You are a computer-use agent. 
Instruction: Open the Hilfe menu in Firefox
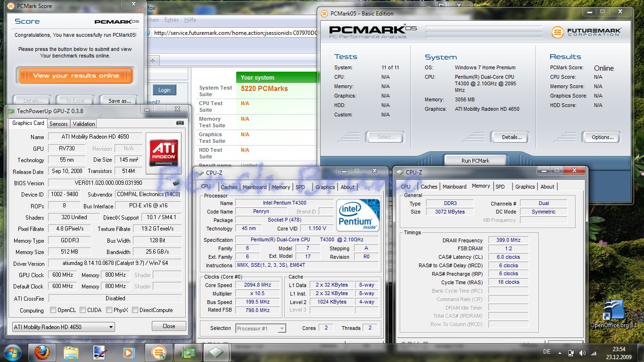point(190,20)
